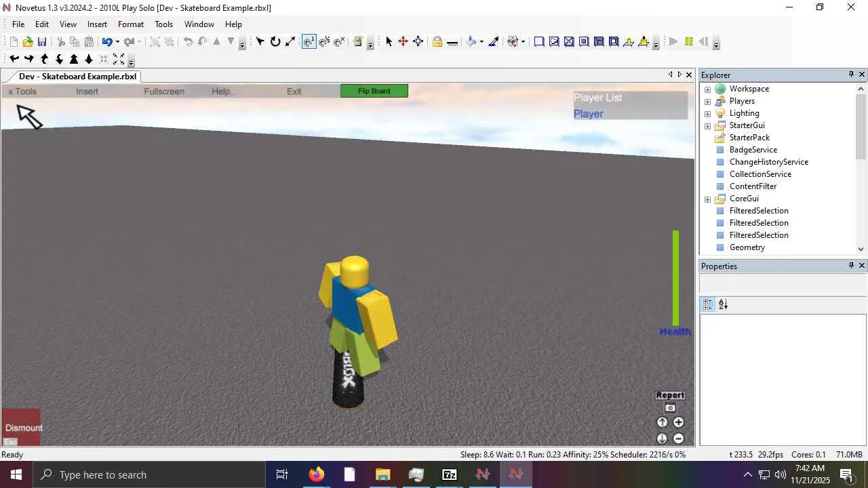The image size is (868, 488).
Task: Select the color dropper tool
Action: 494,42
